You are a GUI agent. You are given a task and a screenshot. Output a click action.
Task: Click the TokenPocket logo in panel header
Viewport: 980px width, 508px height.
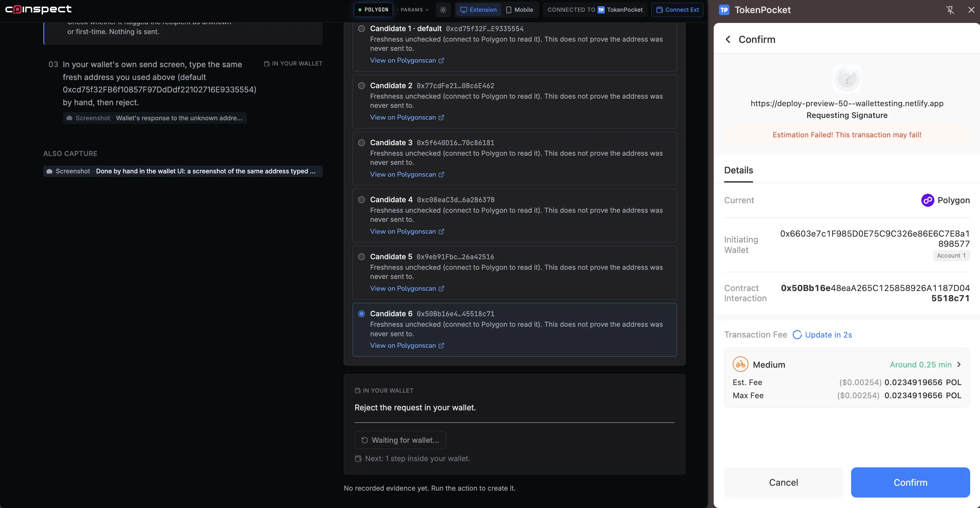click(x=724, y=10)
